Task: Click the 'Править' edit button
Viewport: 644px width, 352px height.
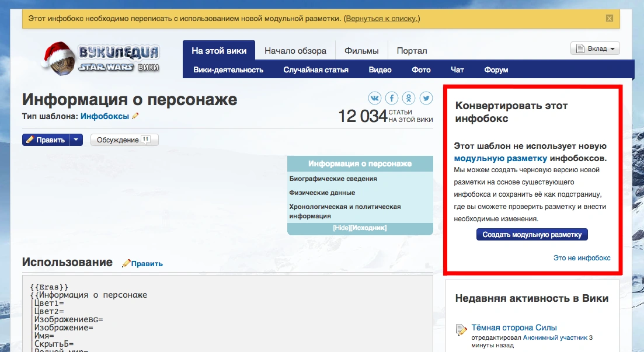Action: point(46,140)
